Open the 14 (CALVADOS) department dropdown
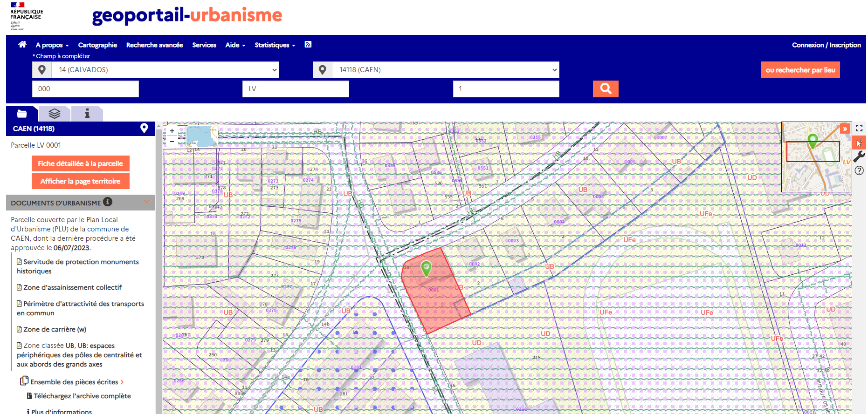 165,70
